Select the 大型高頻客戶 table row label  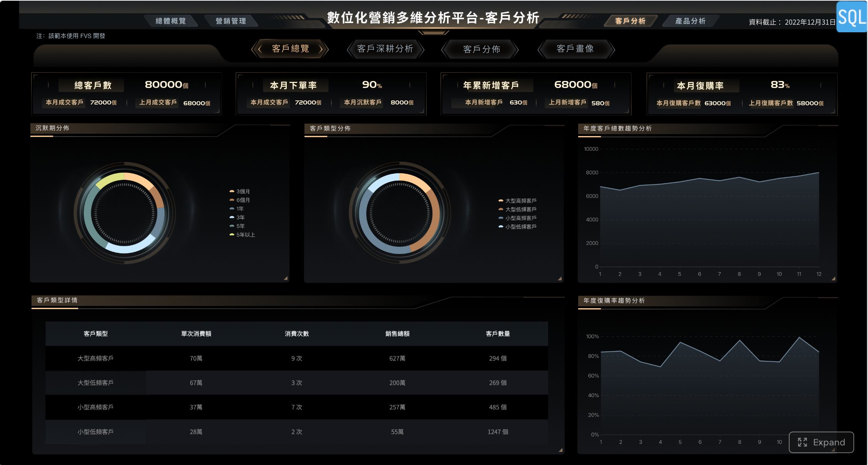(x=96, y=358)
